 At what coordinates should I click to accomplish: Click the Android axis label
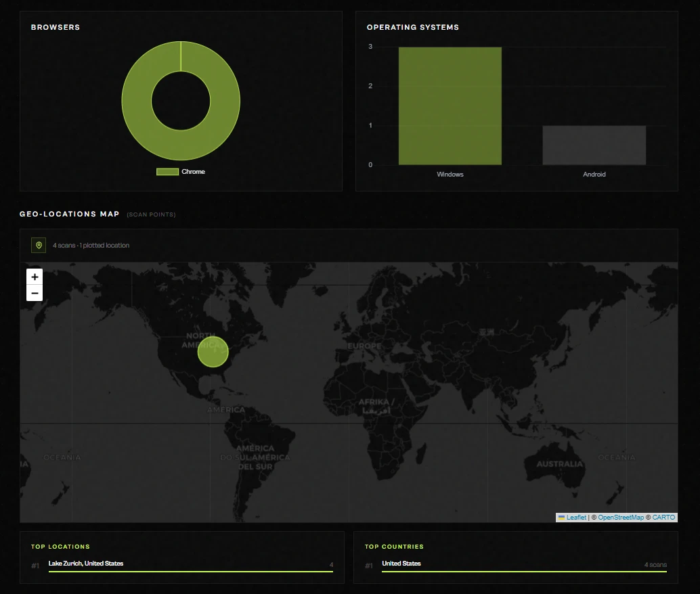click(594, 175)
